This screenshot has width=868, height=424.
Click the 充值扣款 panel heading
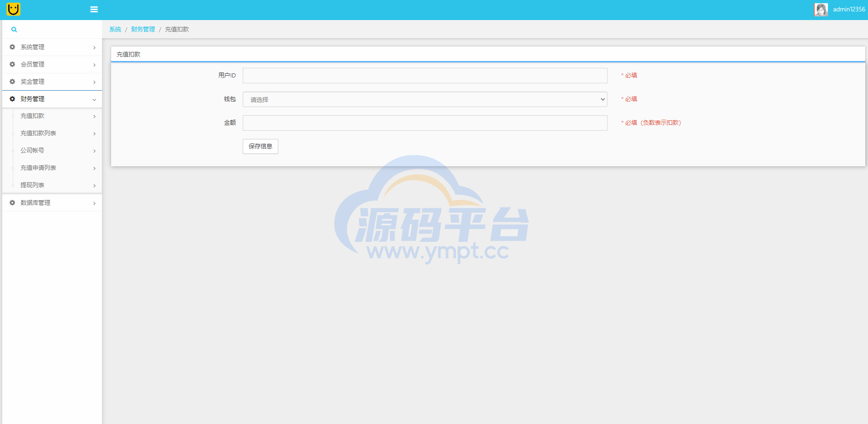[128, 54]
